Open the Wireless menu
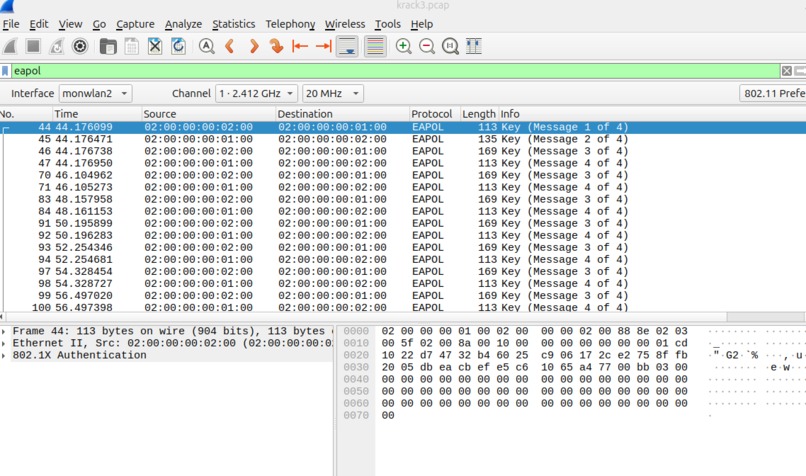806x476 pixels. pos(345,24)
